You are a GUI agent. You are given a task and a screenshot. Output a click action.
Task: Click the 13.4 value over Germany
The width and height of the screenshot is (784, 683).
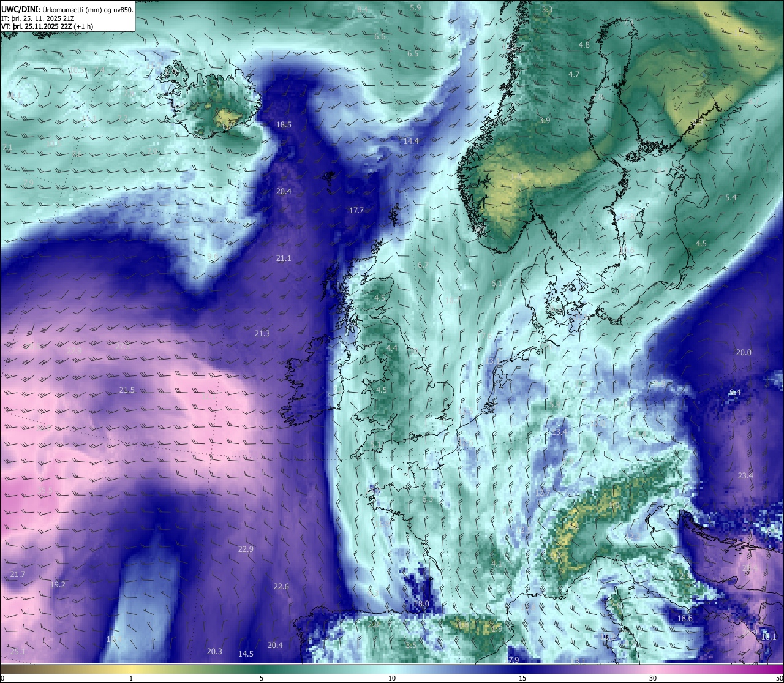[559, 432]
